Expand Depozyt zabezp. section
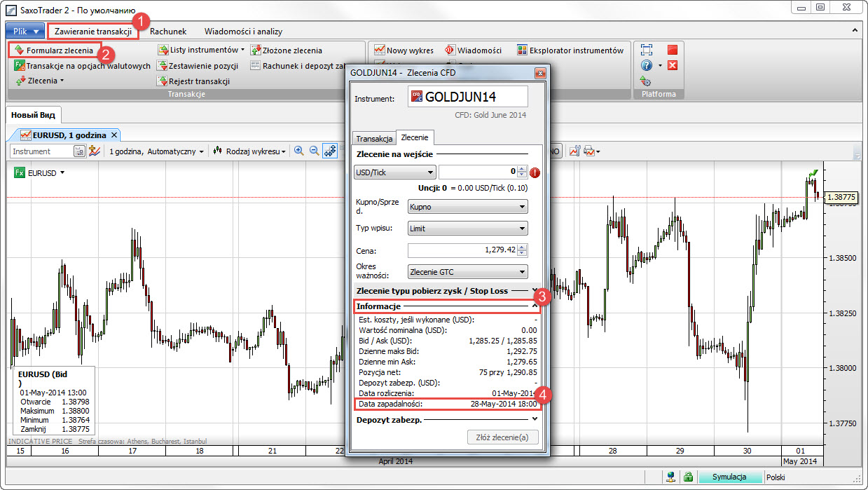Image resolution: width=868 pixels, height=490 pixels. [447, 419]
